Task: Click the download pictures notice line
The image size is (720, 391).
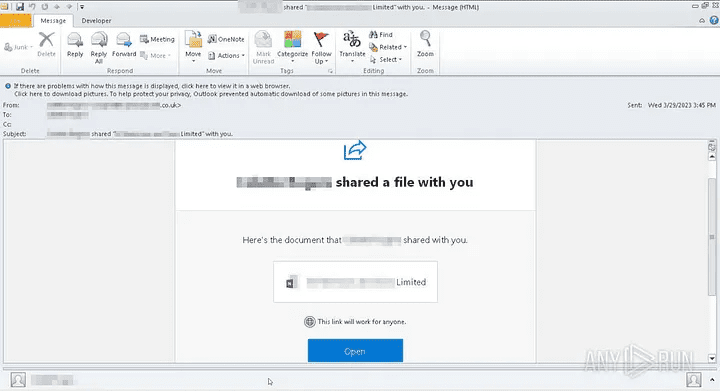Action: 211,94
